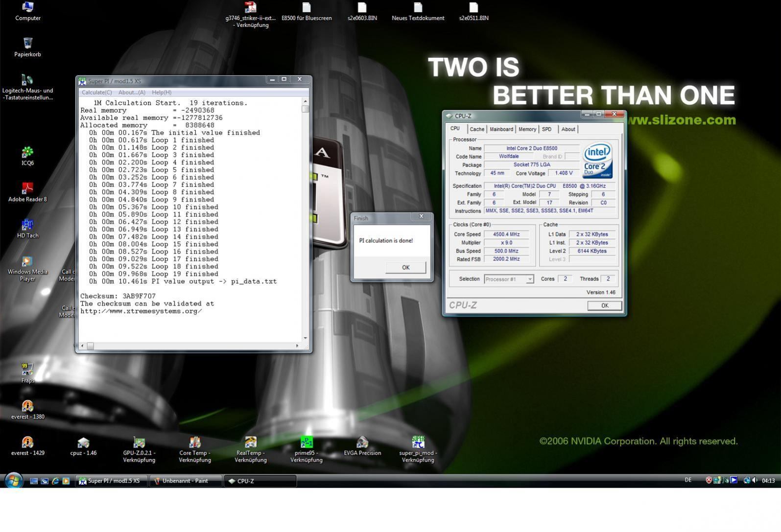
Task: Open Windows Media Player desktop icon
Action: pos(28,269)
